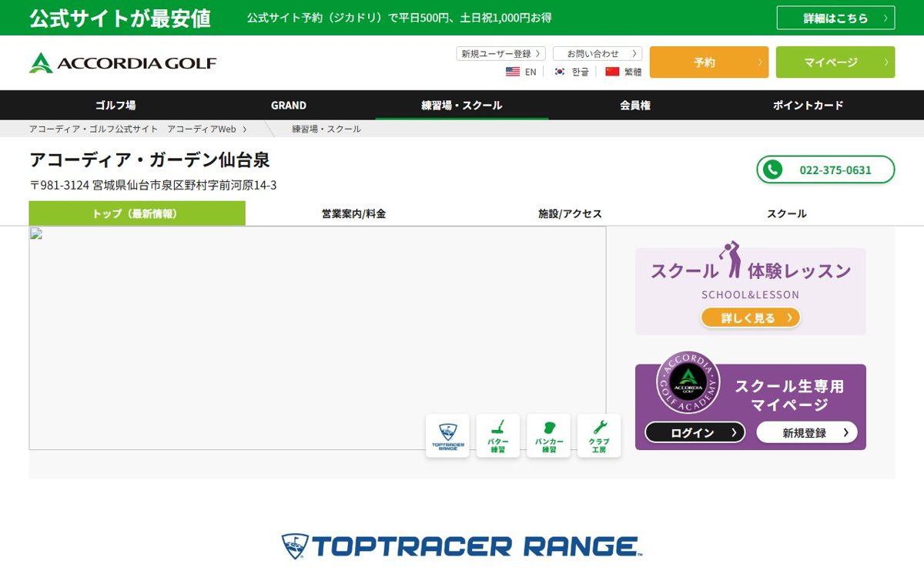
Task: Click the green phone icon
Action: click(772, 170)
